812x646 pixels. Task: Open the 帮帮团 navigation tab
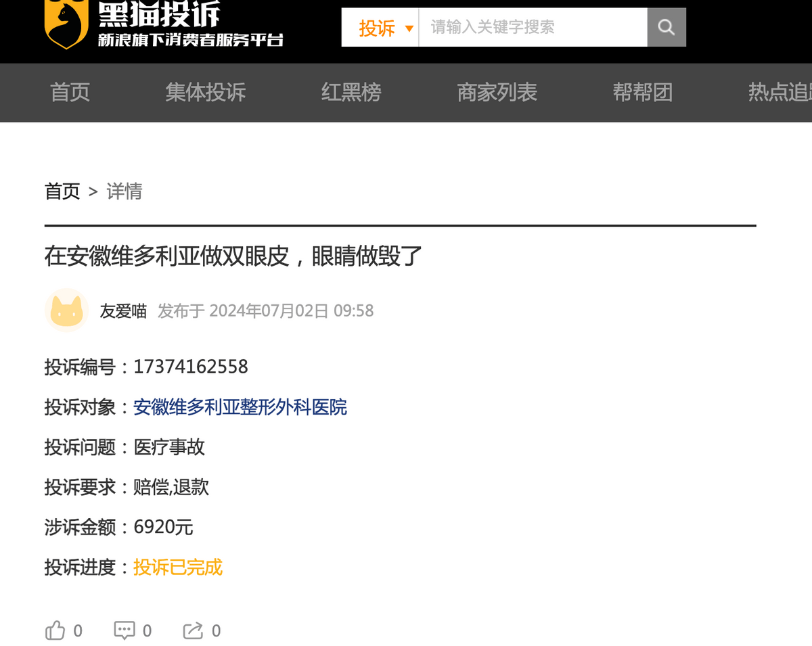[642, 92]
